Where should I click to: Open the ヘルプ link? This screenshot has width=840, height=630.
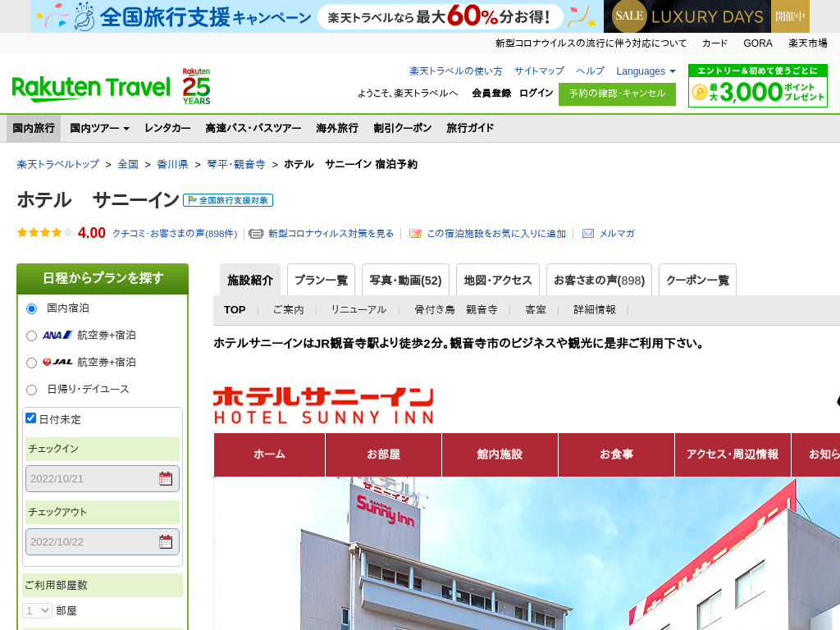590,71
